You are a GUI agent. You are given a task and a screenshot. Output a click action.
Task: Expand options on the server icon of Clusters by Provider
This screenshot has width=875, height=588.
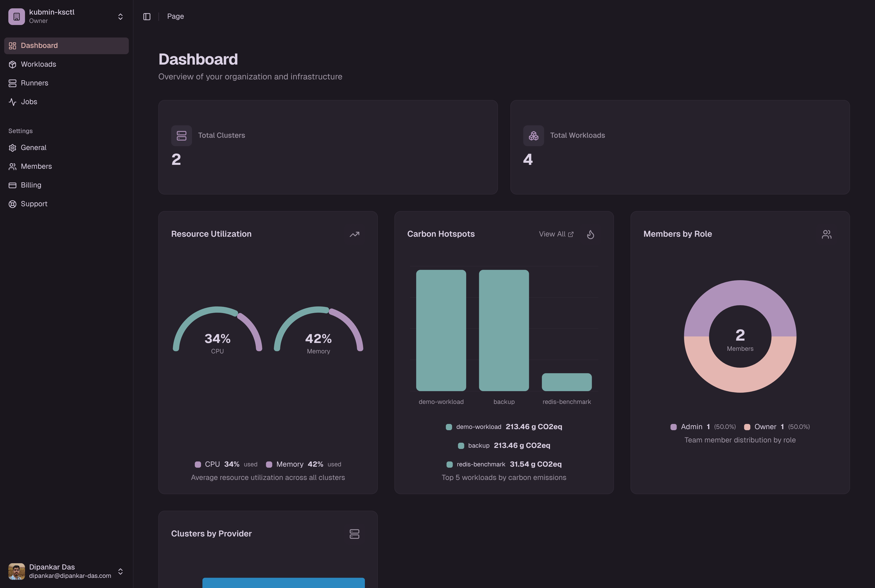click(x=354, y=534)
